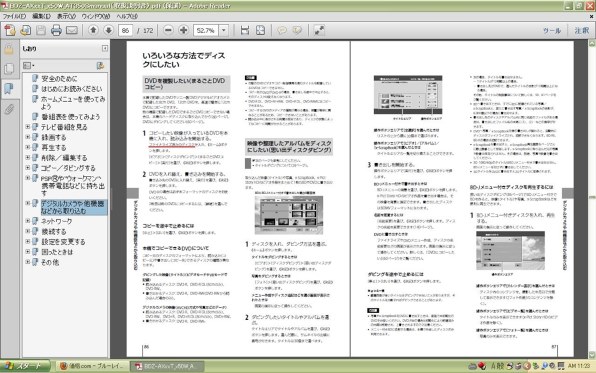Click the find current bookmark icon
The image size is (596, 373).
pyautogui.click(x=100, y=65)
